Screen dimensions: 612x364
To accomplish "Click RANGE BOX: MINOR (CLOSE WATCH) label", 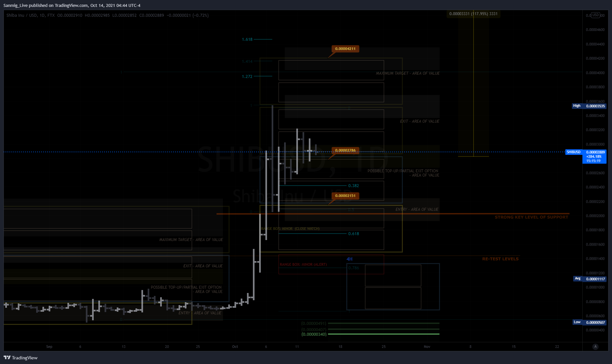I will [290, 229].
